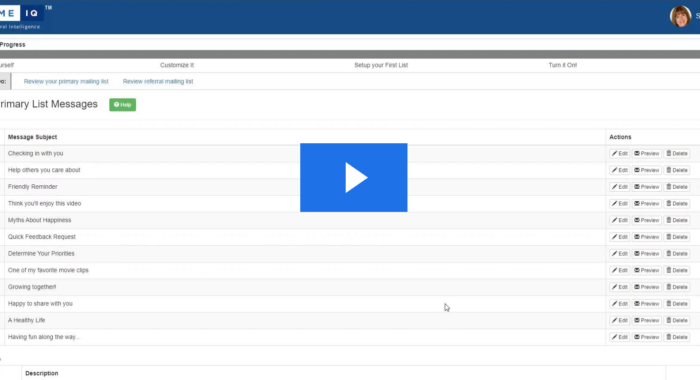Delete the Help others you care about message
This screenshot has height=380, width=700.
tap(677, 170)
